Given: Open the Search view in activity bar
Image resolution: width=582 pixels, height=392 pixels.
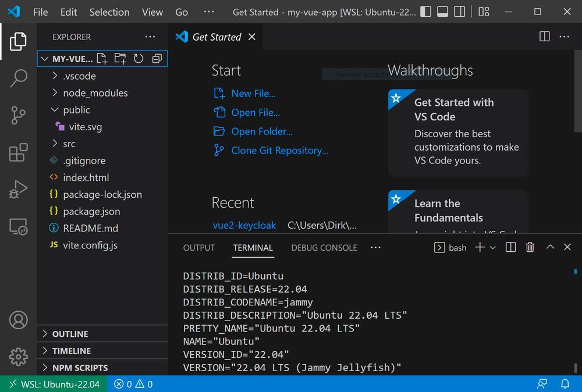Looking at the screenshot, I should tap(18, 79).
